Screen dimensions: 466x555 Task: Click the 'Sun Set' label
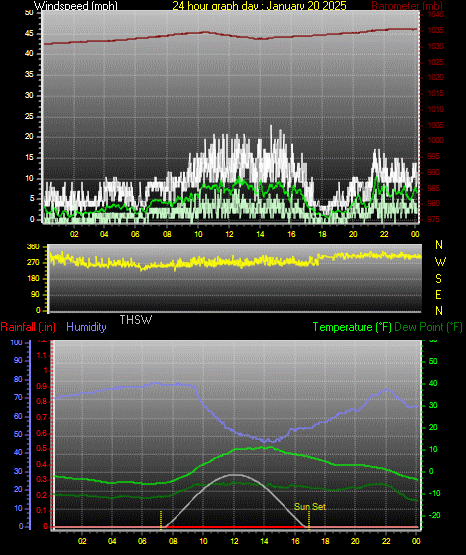pos(310,507)
